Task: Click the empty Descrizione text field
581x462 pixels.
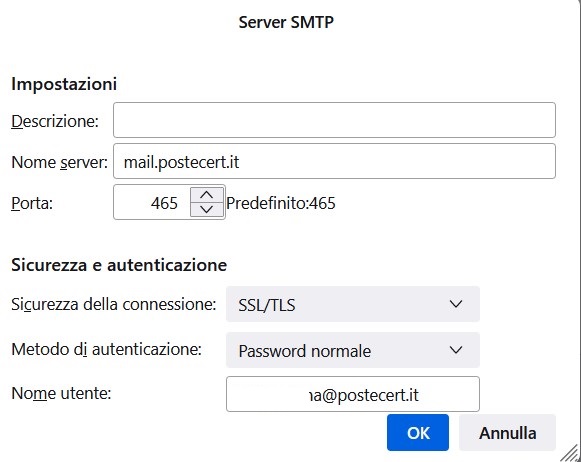Action: (334, 120)
